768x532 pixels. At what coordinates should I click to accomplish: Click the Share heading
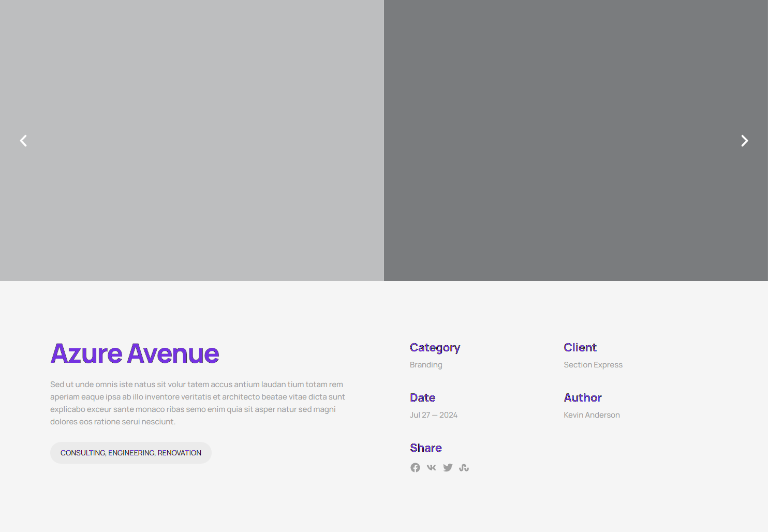tap(425, 448)
